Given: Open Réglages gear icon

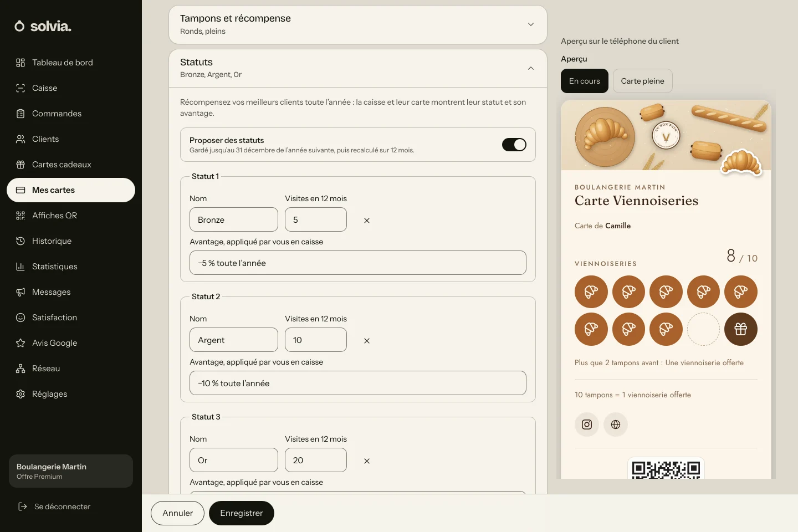Looking at the screenshot, I should coord(21,394).
